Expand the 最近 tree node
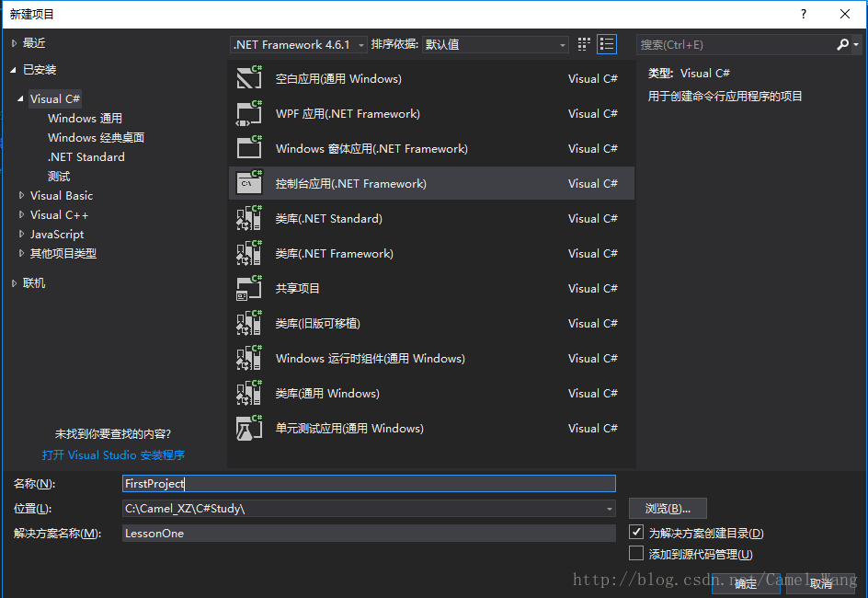Image resolution: width=868 pixels, height=598 pixels. tap(15, 43)
